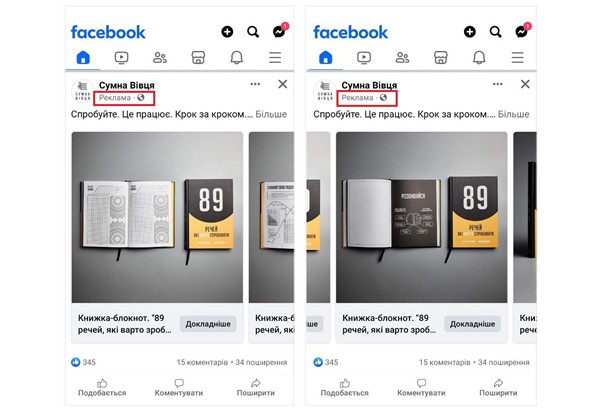Open Messenger in the left phone screenshot
Image resolution: width=602 pixels, height=411 pixels.
(279, 31)
